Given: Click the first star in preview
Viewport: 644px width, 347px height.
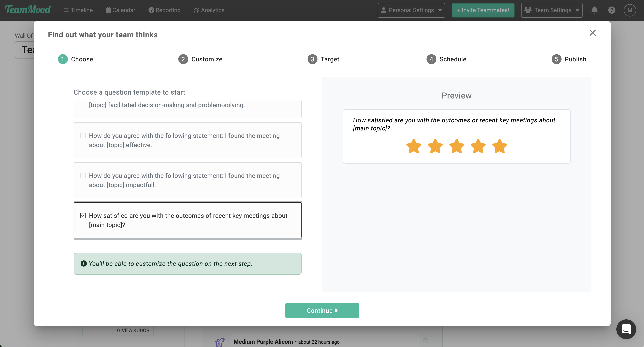Looking at the screenshot, I should pyautogui.click(x=414, y=146).
